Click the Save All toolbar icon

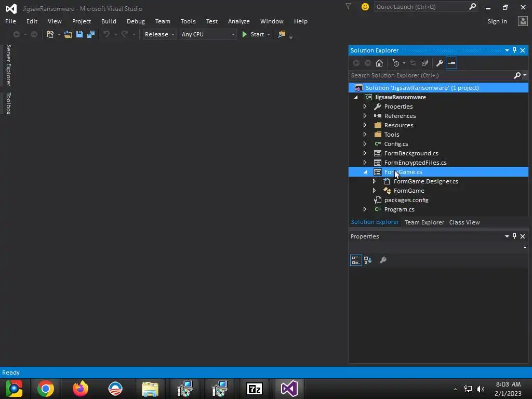coord(91,34)
